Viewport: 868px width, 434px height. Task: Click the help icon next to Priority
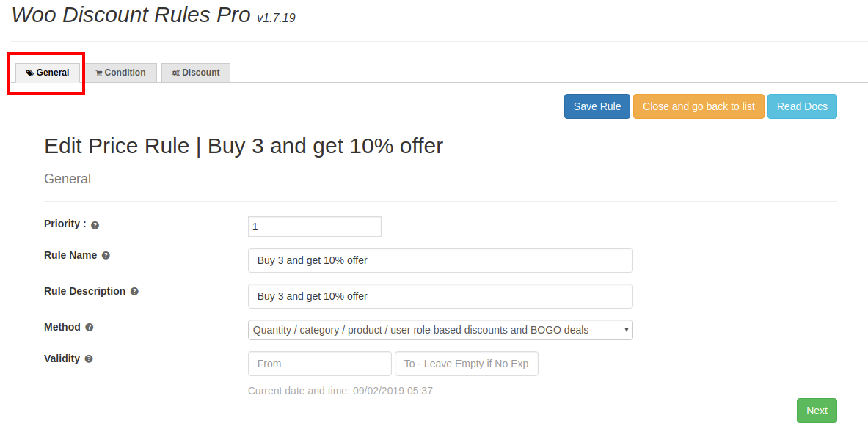click(95, 225)
